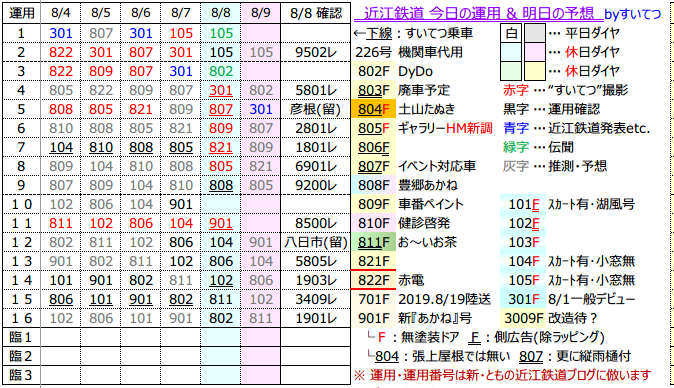The image size is (674, 388).
Task: Click the underlined 808 in row 9
Action: click(x=221, y=185)
